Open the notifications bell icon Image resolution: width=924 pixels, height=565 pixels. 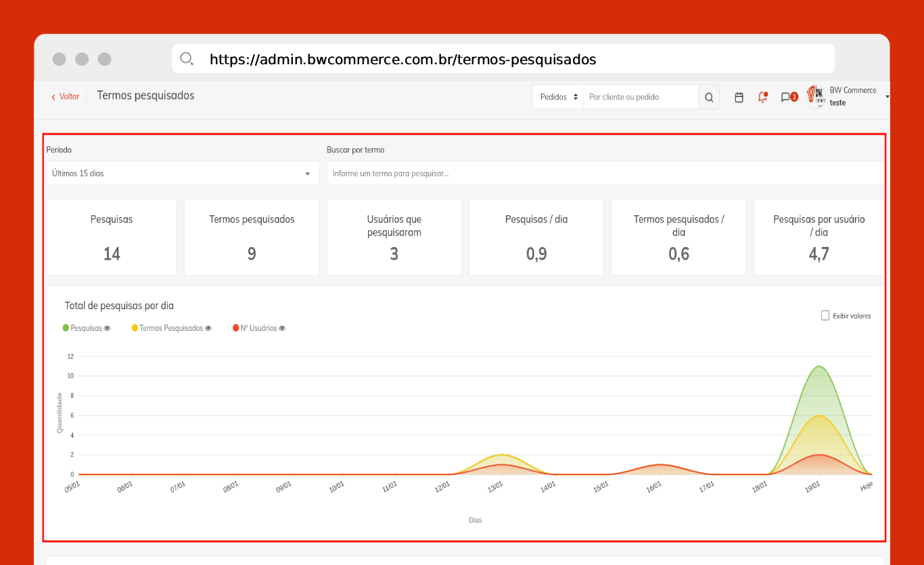click(762, 97)
